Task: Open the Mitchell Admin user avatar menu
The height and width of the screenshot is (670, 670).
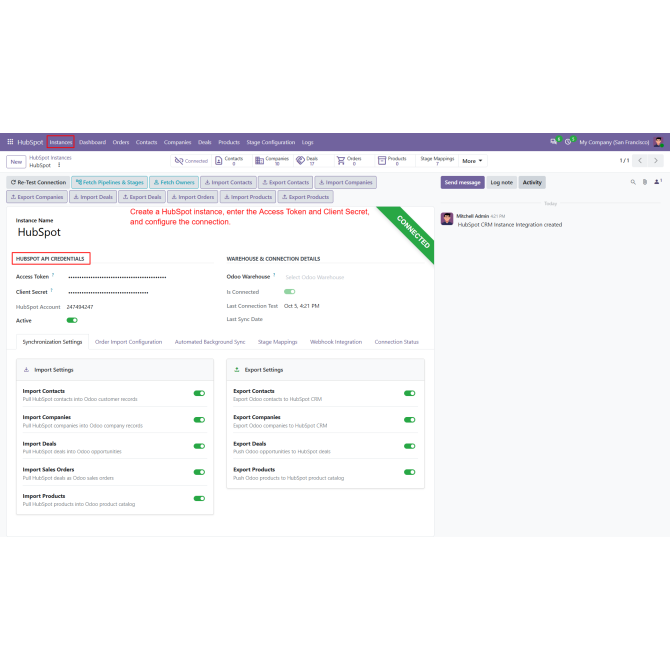Action: pos(658,142)
